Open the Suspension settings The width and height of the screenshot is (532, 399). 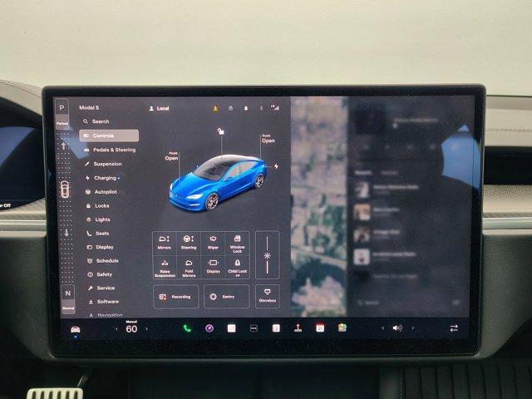[103, 164]
